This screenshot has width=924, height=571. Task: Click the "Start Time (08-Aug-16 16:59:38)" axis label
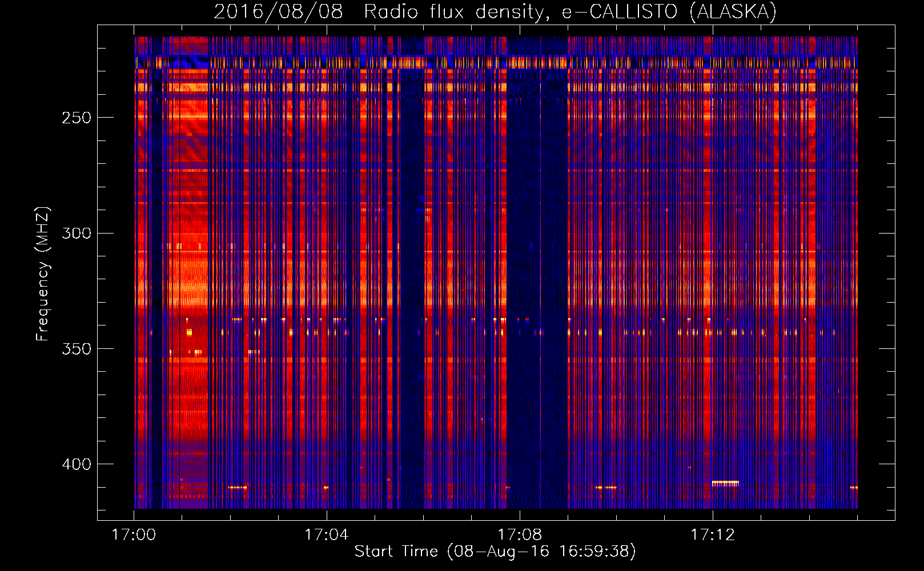495,552
